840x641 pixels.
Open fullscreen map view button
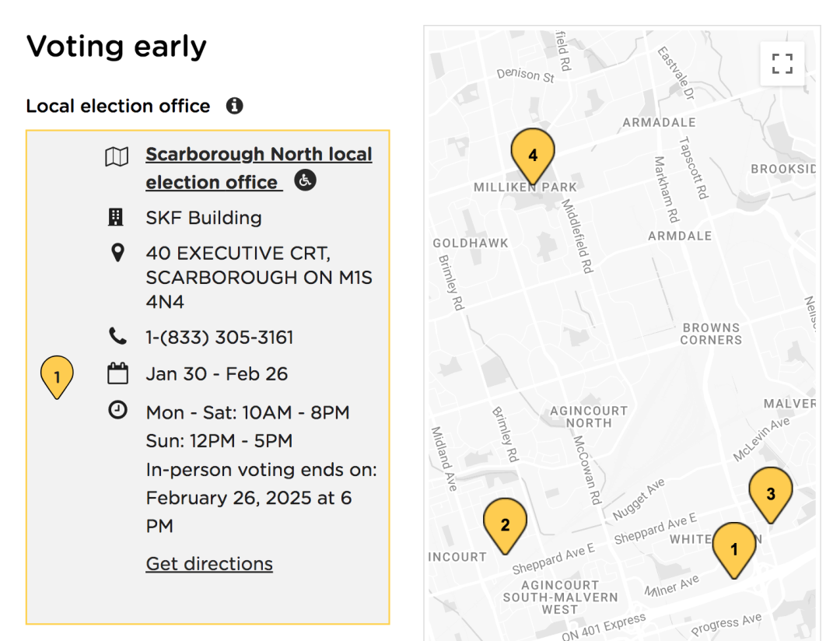pyautogui.click(x=782, y=63)
